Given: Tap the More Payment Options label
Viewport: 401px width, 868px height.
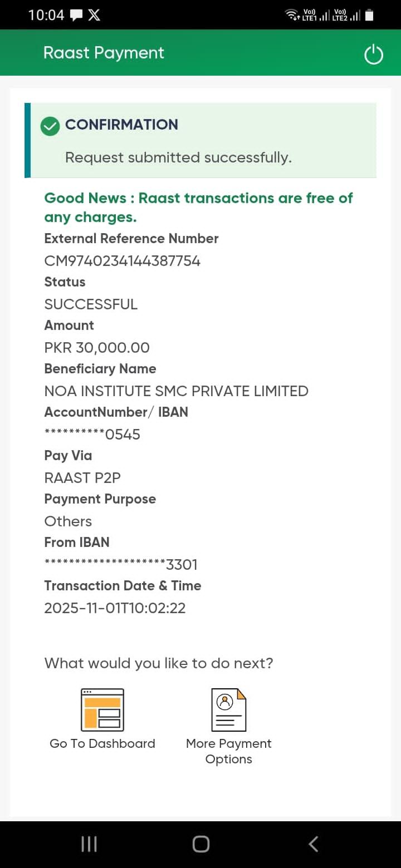Looking at the screenshot, I should 228,751.
